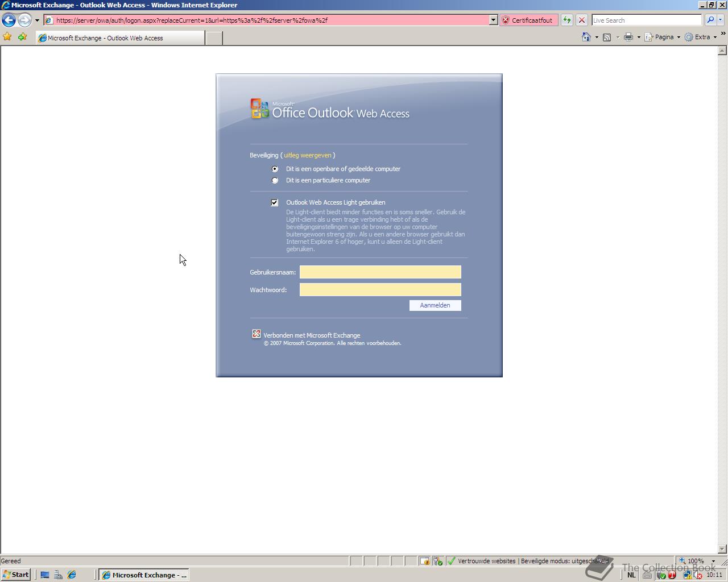This screenshot has height=582, width=728.
Task: Open the Pagina menu
Action: (662, 38)
